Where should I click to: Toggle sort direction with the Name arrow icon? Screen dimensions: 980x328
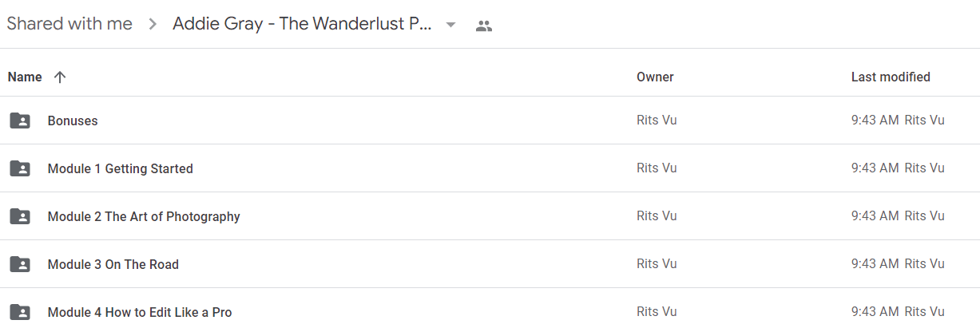pyautogui.click(x=60, y=77)
